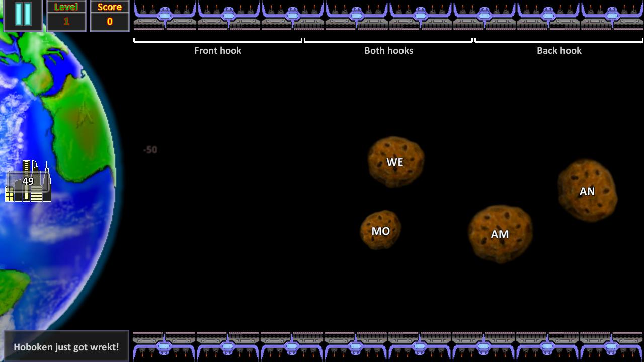Click the Back hook label
The width and height of the screenshot is (644, 362).
tap(559, 50)
